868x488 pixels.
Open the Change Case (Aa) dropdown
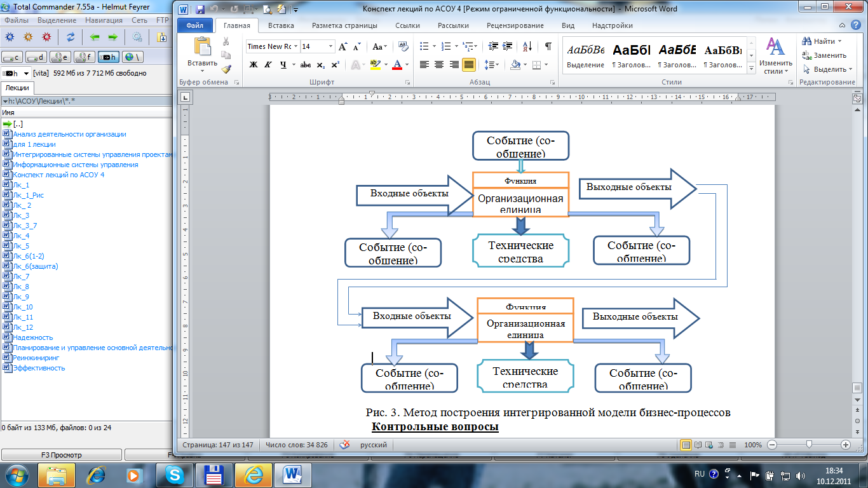(x=381, y=46)
